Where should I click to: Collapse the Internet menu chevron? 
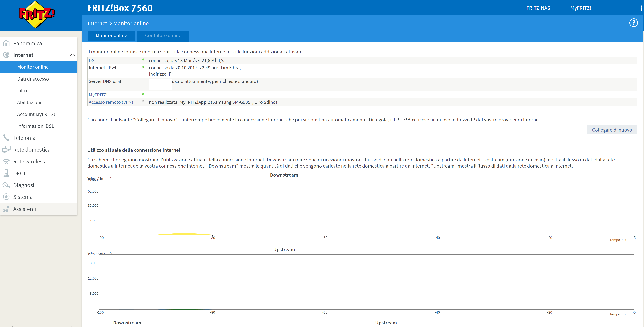(72, 55)
